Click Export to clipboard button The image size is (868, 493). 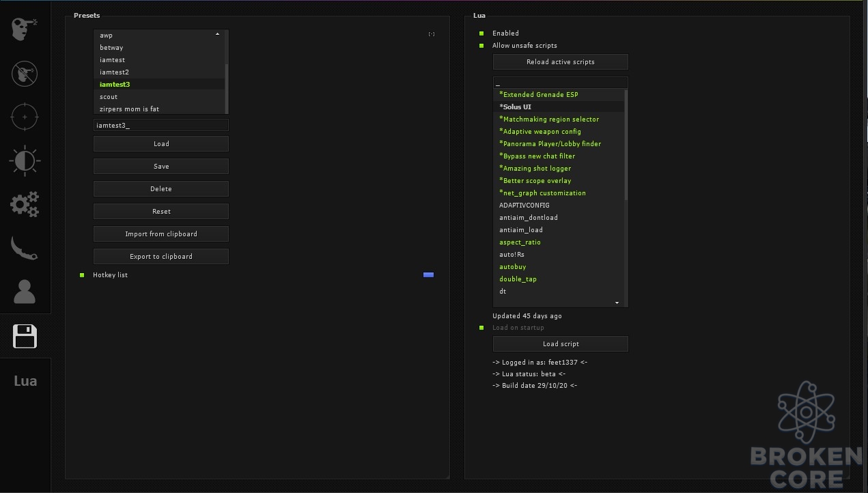point(161,257)
